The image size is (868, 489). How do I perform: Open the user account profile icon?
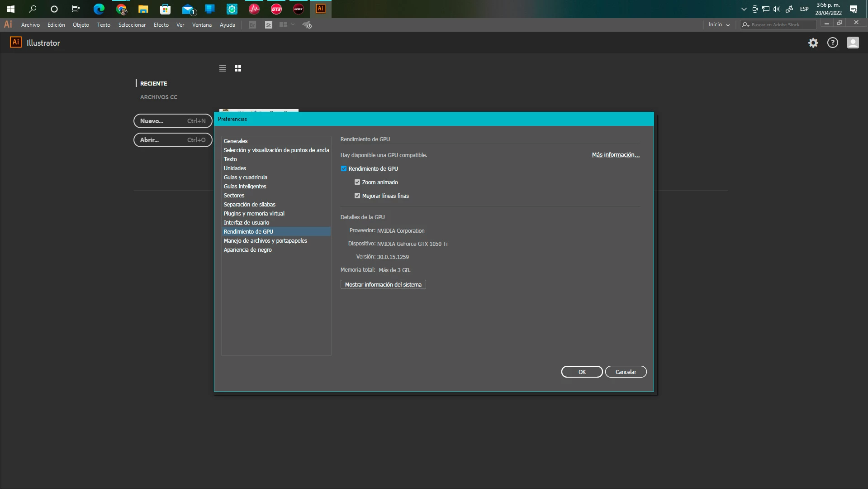point(853,43)
